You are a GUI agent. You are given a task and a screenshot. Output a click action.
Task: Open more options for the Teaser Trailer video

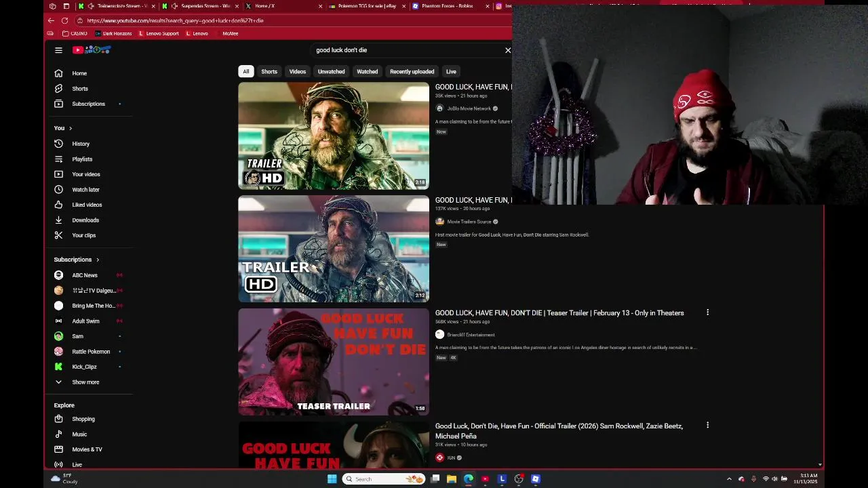pyautogui.click(x=707, y=312)
